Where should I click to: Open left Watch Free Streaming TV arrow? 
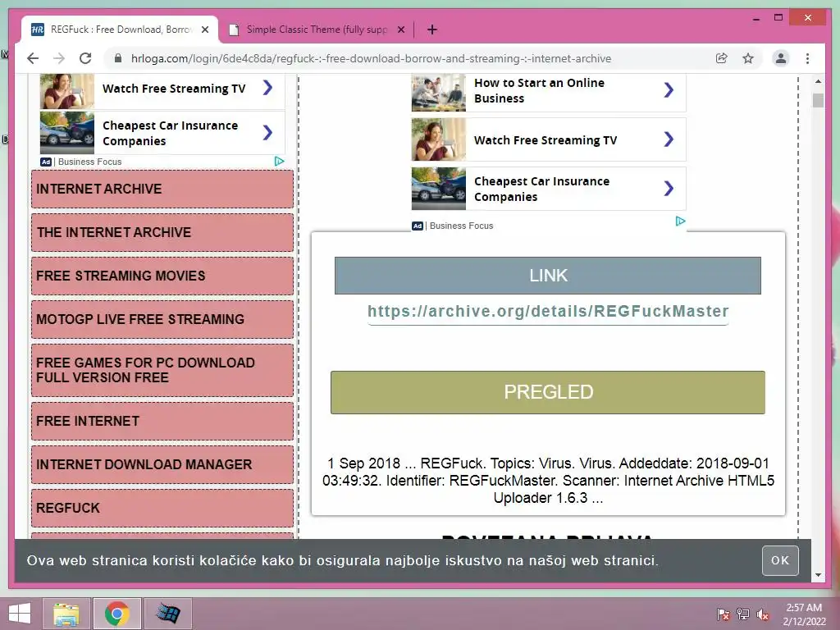[x=268, y=88]
